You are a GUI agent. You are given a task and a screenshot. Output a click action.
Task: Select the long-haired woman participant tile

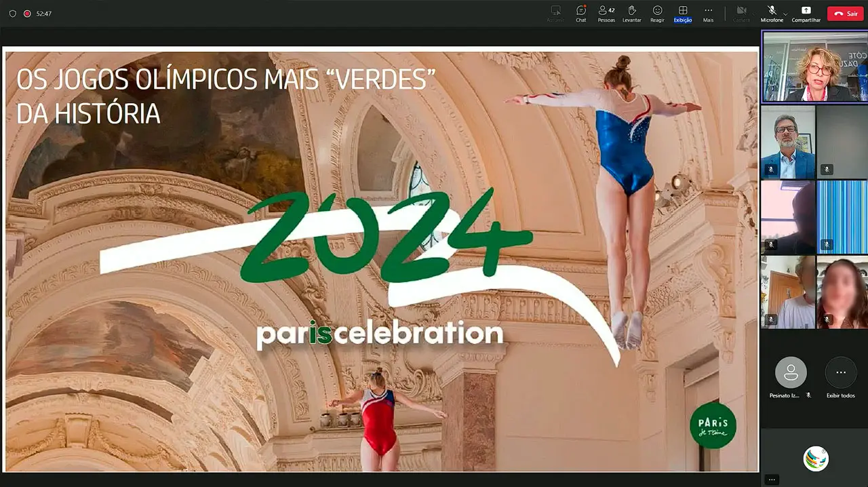pyautogui.click(x=842, y=292)
